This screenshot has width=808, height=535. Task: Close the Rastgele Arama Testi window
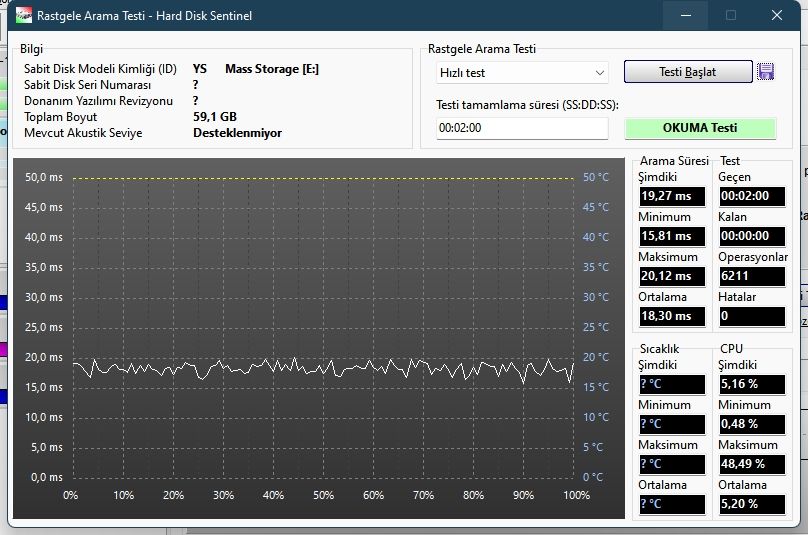[x=777, y=15]
